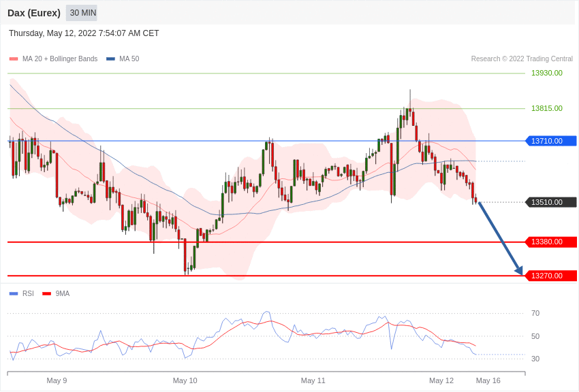
Task: Click the May 9 date axis label
Action: coord(57,380)
